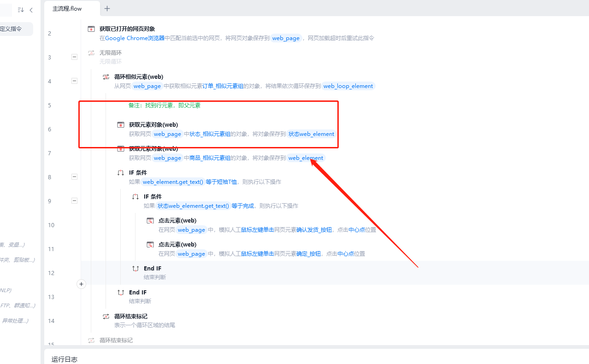Image resolution: width=589 pixels, height=364 pixels.
Task: Select 结束判断 text on line 12
Action: coord(155,277)
